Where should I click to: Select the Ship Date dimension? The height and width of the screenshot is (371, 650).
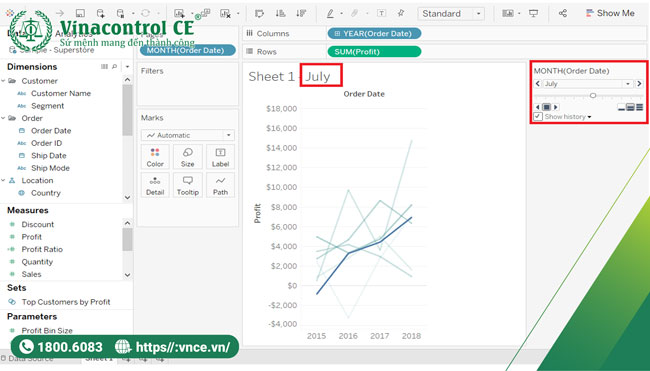coord(48,155)
